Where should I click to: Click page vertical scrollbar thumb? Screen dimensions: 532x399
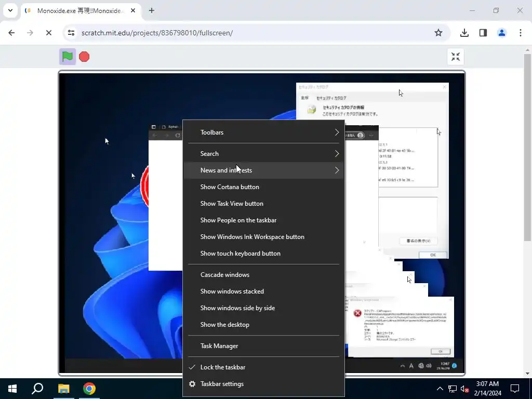(527, 148)
